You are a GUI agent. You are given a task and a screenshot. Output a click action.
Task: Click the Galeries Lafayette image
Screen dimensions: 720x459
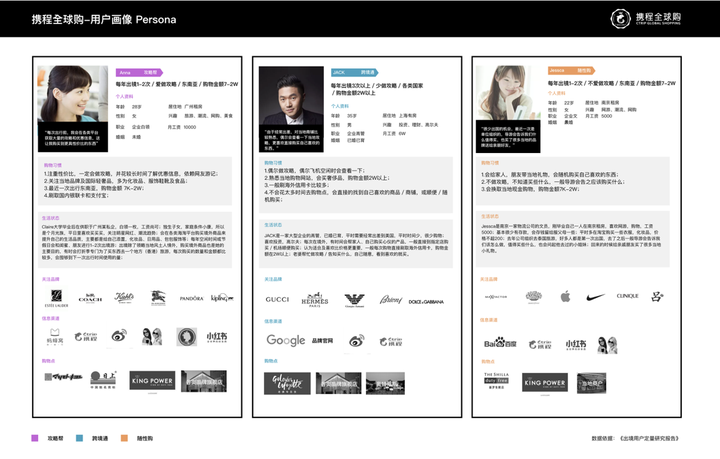[x=287, y=384]
